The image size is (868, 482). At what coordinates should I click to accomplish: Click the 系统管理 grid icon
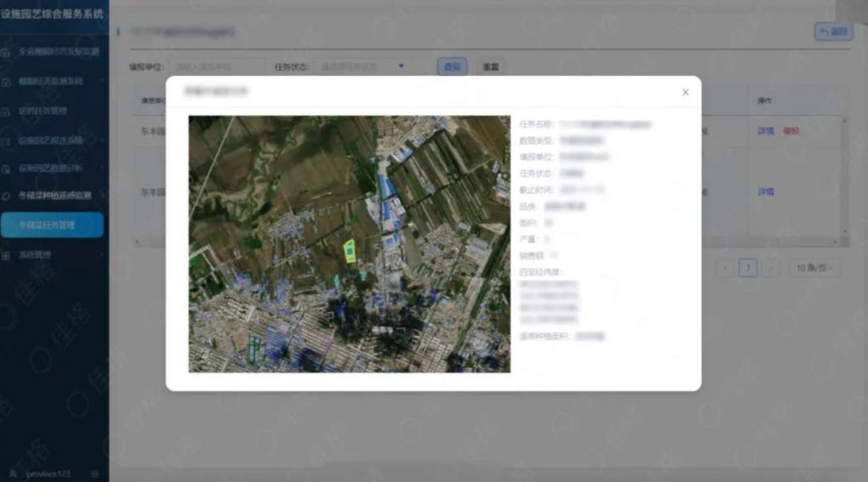pyautogui.click(x=6, y=256)
